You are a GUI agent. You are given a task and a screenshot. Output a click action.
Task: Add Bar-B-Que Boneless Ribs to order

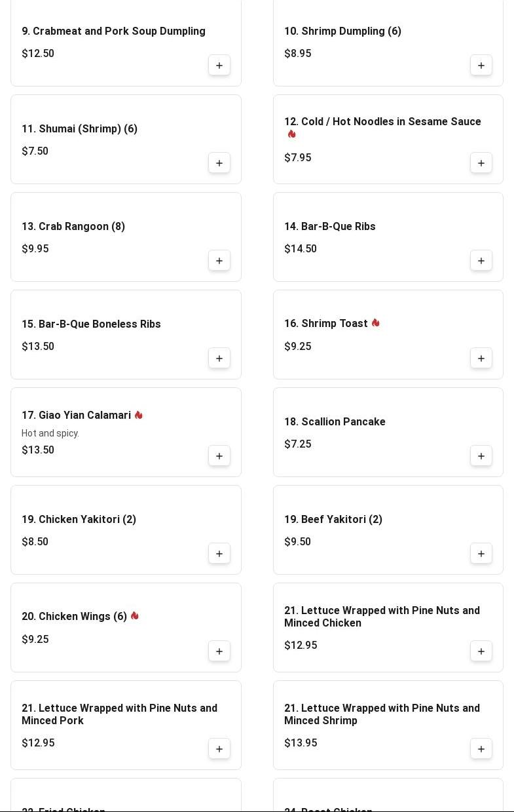[219, 358]
